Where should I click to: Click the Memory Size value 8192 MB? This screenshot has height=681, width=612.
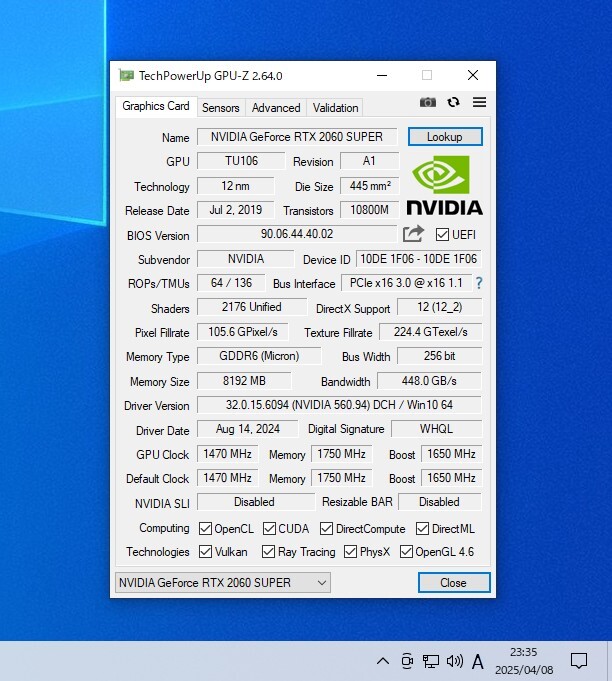point(244,381)
